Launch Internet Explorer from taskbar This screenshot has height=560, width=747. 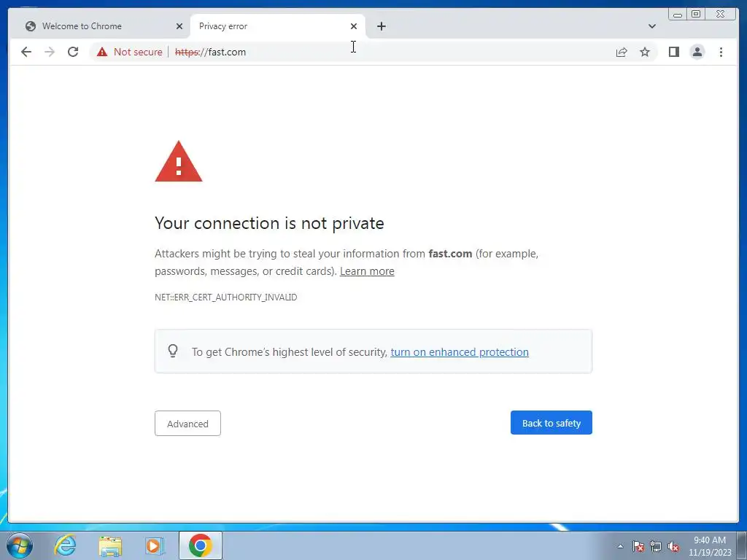point(65,545)
